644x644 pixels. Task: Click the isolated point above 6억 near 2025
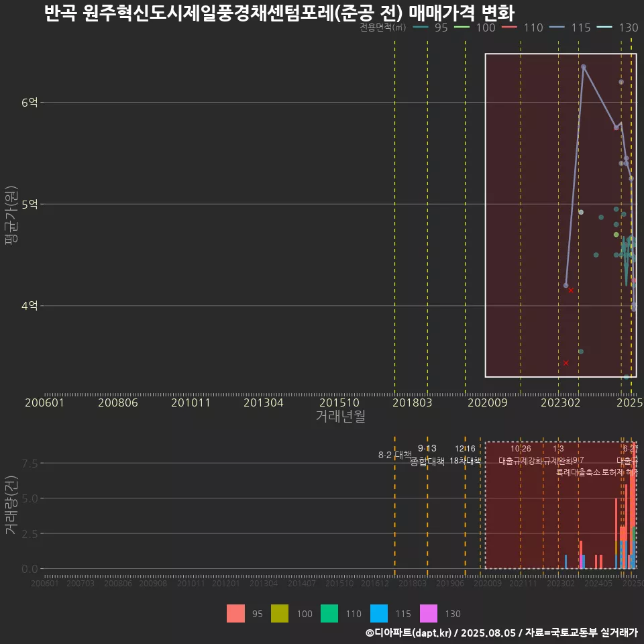pos(621,82)
